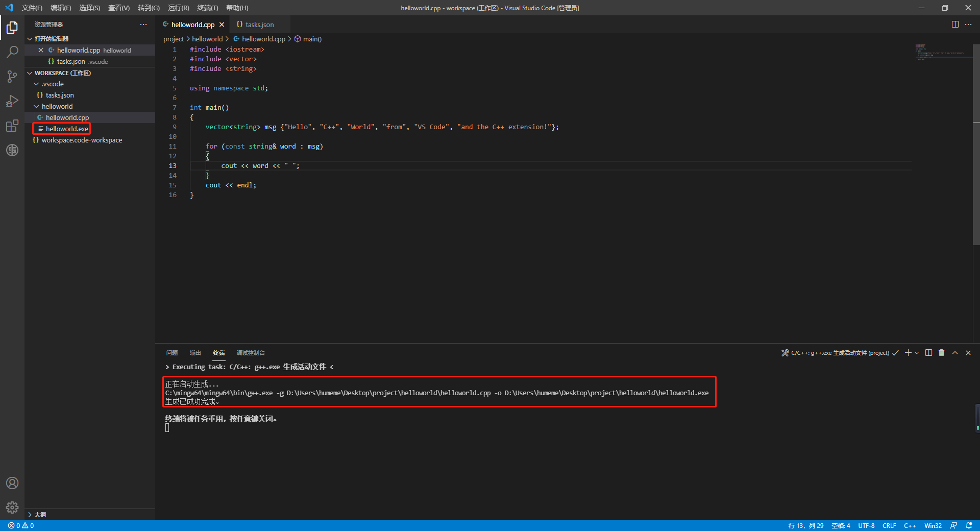Click the project breadcrumb segment

click(x=174, y=39)
